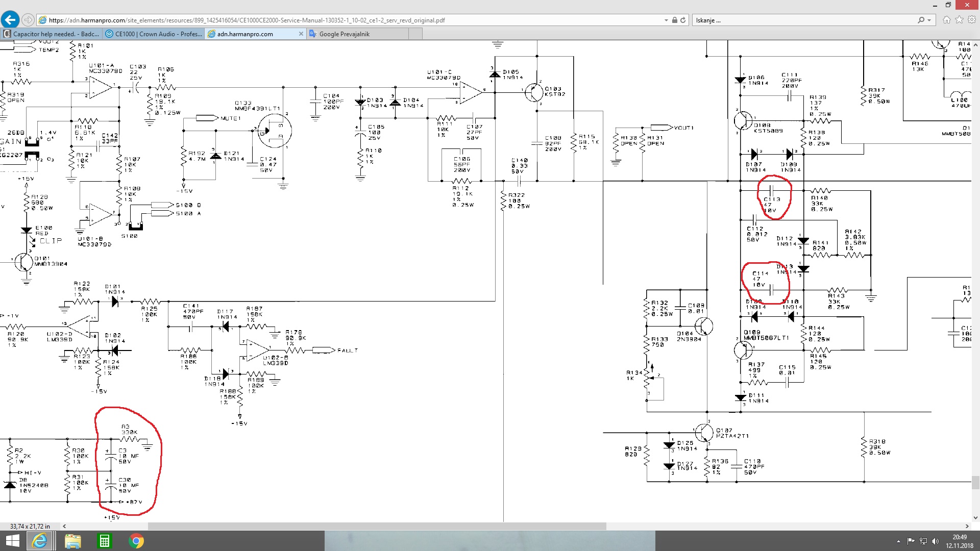The image size is (980, 551).
Task: Open the Google Prevajalnik tab
Action: tap(357, 34)
